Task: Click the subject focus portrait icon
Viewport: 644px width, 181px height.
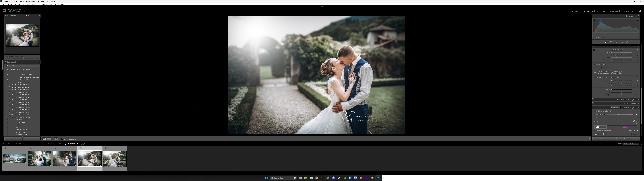Action: tap(634, 121)
